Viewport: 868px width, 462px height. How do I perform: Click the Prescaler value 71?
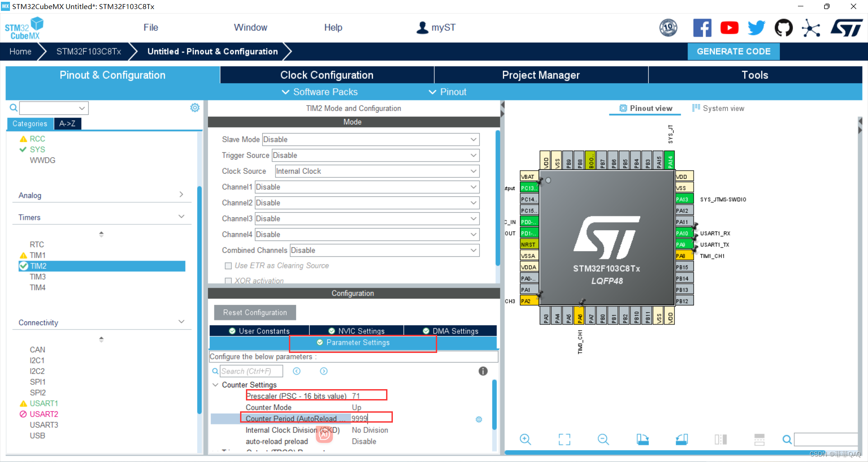pos(356,396)
